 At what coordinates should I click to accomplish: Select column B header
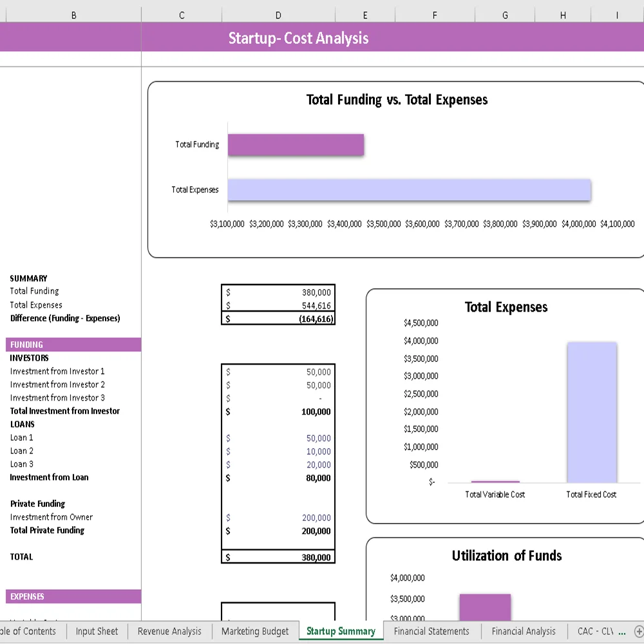click(73, 14)
